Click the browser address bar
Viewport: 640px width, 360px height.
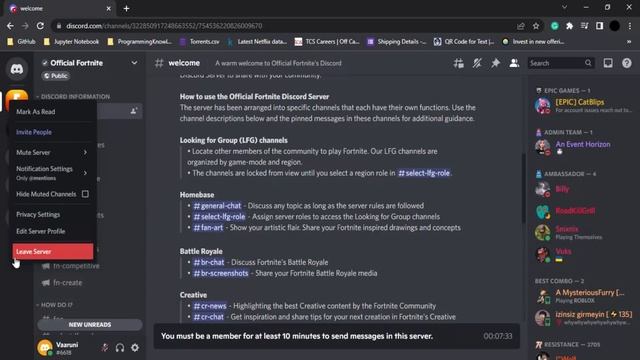click(x=286, y=26)
